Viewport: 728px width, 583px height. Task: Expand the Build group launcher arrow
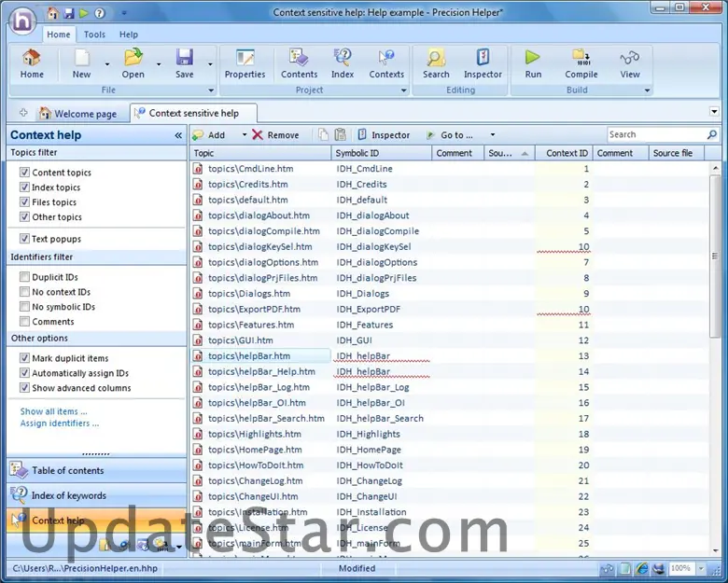click(x=647, y=90)
